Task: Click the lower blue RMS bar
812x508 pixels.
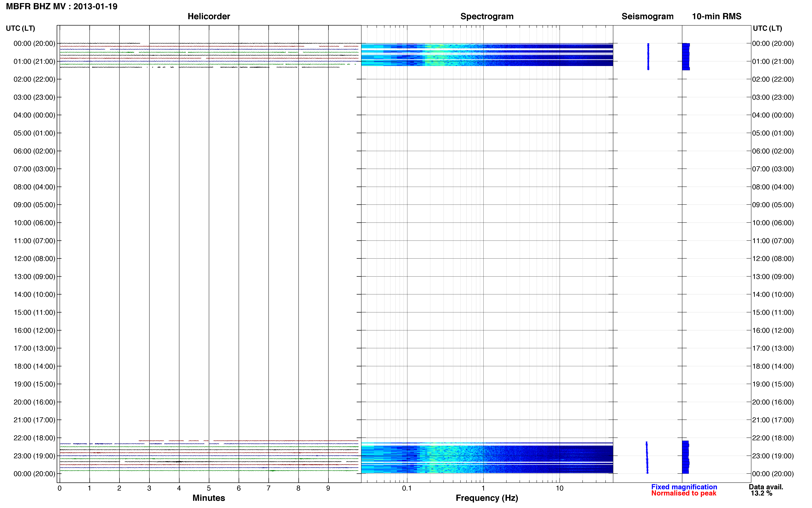Action: coord(685,457)
